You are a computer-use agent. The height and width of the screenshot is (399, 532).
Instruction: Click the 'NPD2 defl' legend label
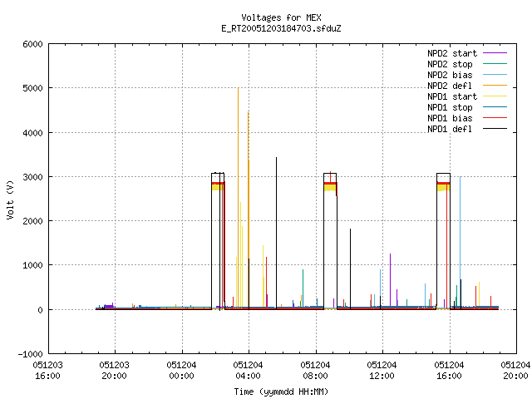[x=450, y=86]
